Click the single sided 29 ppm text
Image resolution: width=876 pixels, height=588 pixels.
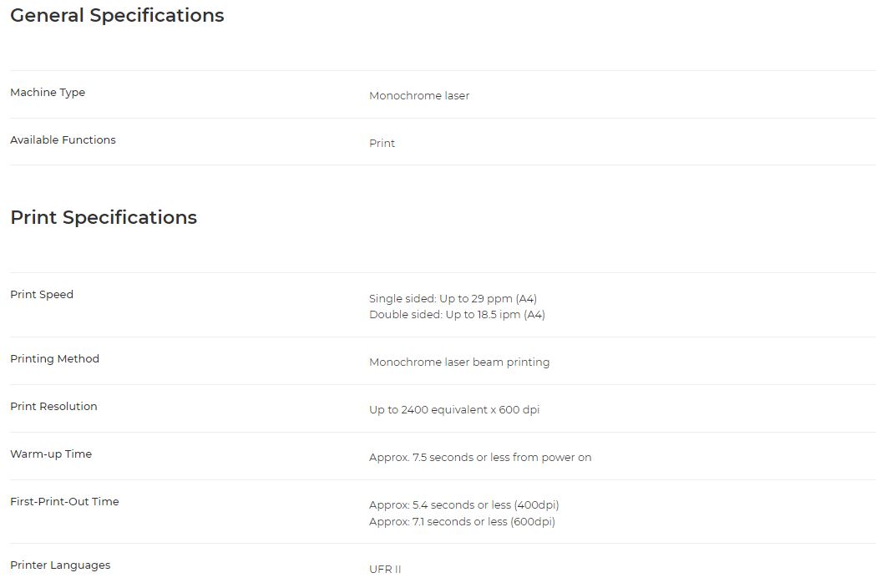453,298
